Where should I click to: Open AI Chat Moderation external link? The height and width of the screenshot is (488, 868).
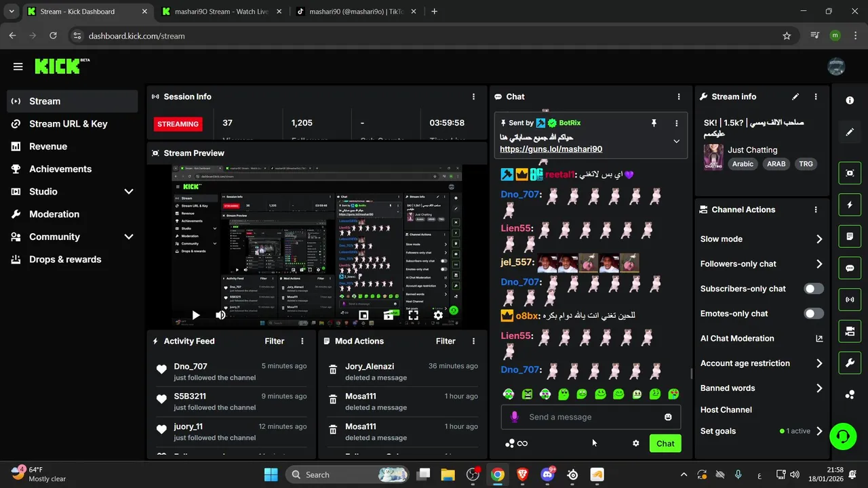click(x=818, y=338)
